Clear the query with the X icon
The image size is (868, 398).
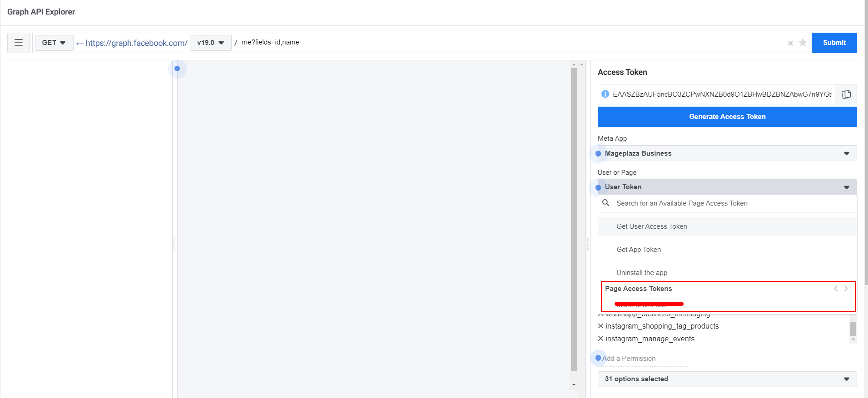pos(790,43)
